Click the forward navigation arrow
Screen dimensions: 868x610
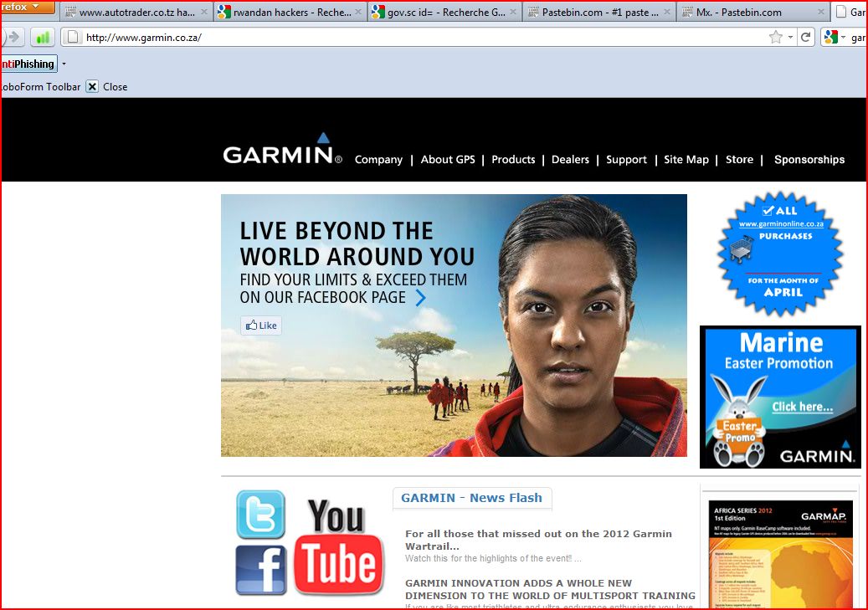click(x=13, y=37)
